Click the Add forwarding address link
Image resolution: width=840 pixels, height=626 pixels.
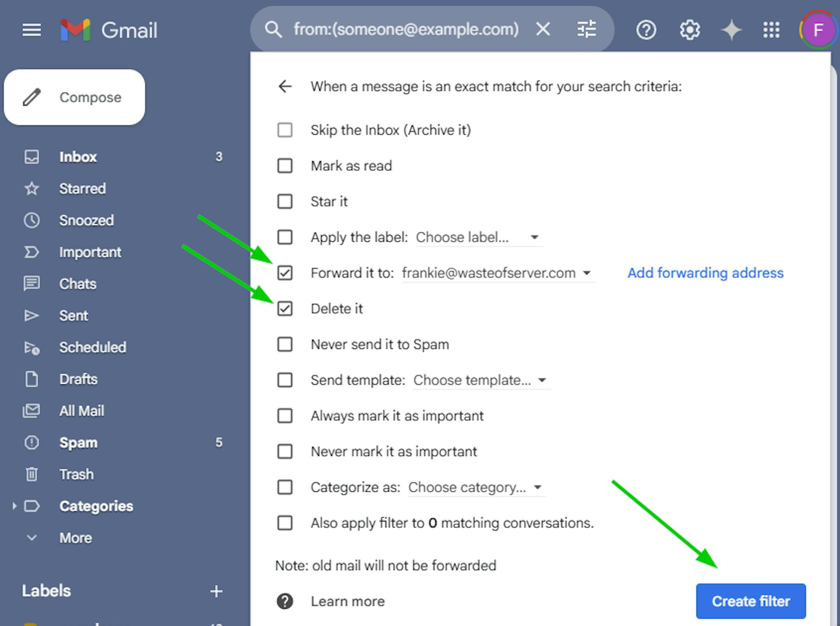tap(705, 272)
